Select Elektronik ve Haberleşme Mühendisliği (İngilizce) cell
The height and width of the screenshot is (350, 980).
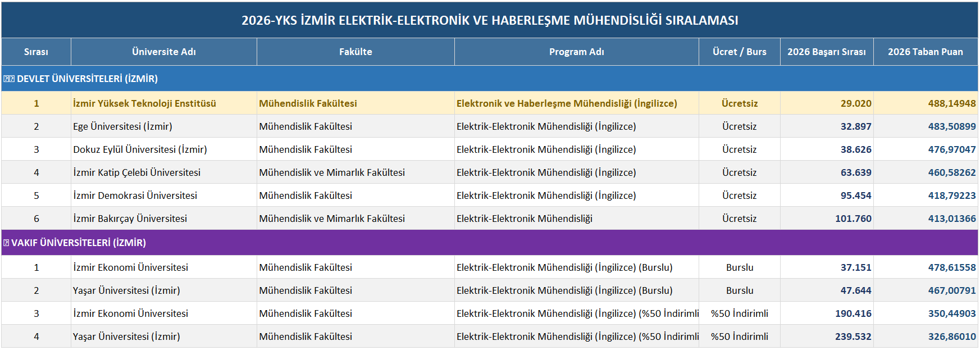(577, 103)
